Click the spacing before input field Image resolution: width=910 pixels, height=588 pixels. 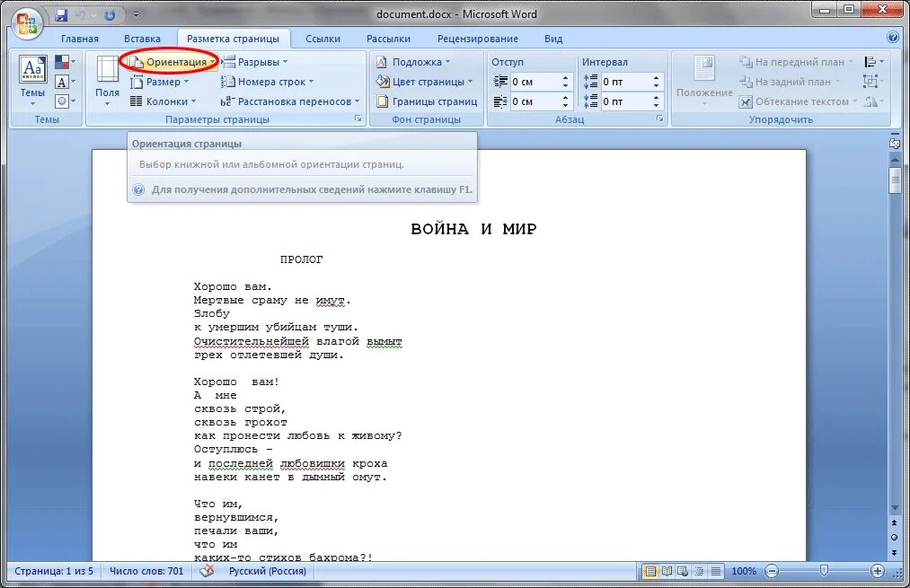pyautogui.click(x=625, y=82)
